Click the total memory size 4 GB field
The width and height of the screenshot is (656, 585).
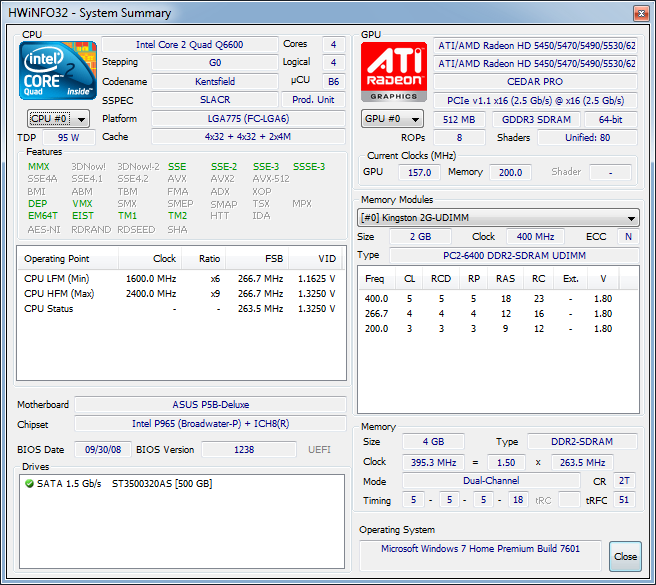[433, 441]
